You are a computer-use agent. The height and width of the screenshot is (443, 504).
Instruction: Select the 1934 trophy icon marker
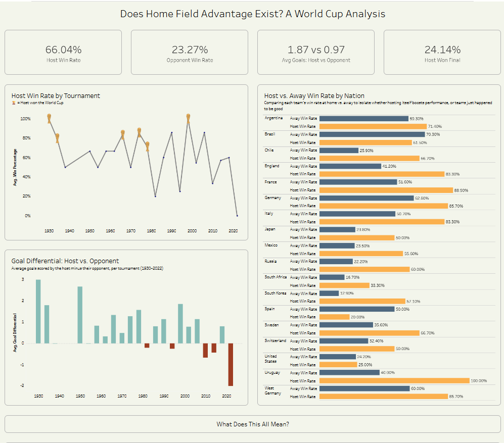(x=57, y=138)
